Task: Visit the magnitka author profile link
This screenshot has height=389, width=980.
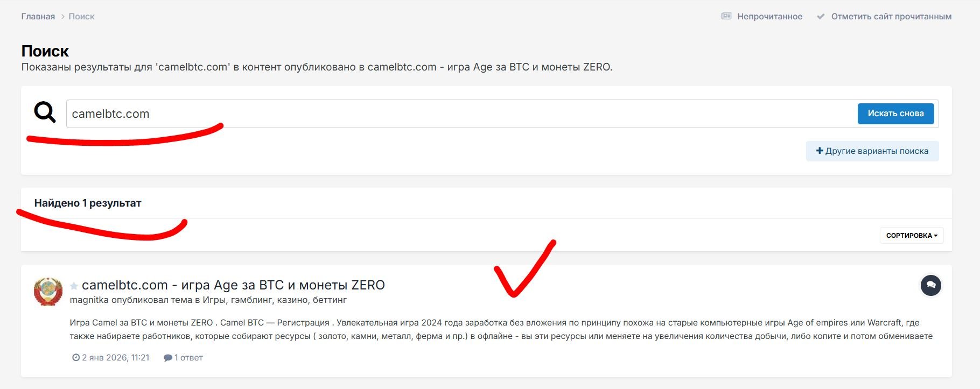Action: pyautogui.click(x=89, y=300)
